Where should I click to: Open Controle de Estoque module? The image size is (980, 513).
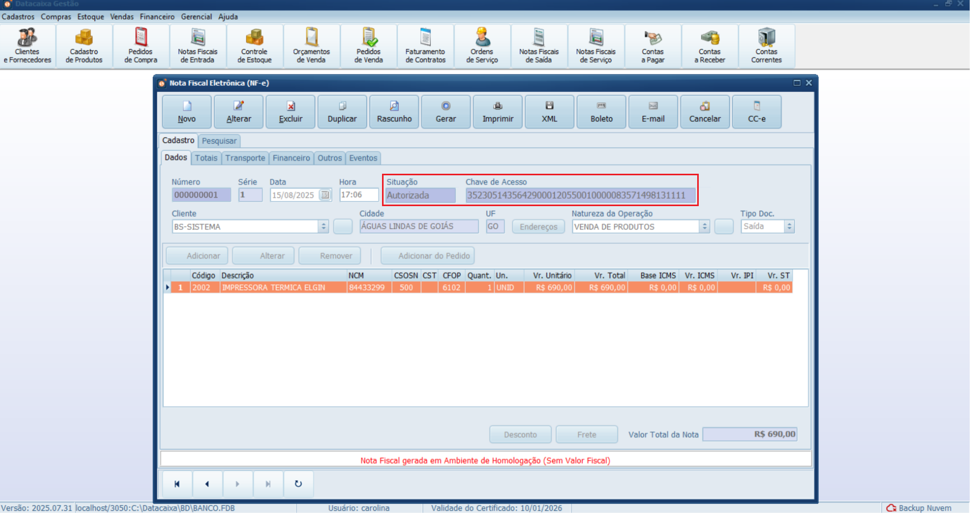(x=255, y=46)
